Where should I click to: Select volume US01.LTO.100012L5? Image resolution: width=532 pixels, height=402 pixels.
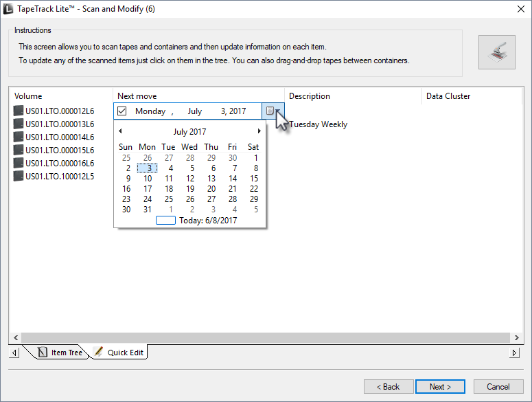coord(60,176)
